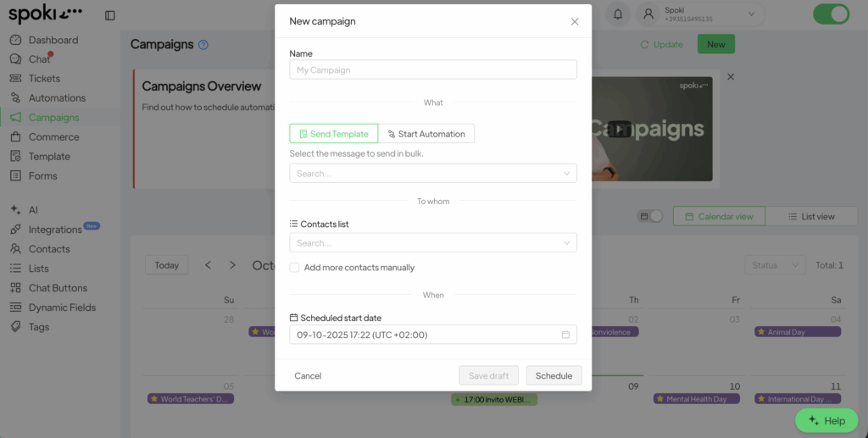Switch to List view
This screenshot has width=868, height=438.
(811, 216)
